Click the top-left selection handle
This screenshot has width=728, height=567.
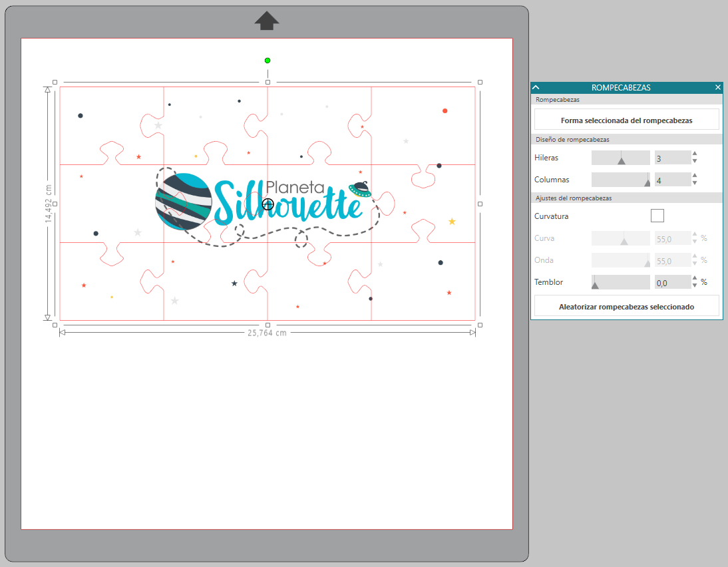click(55, 83)
